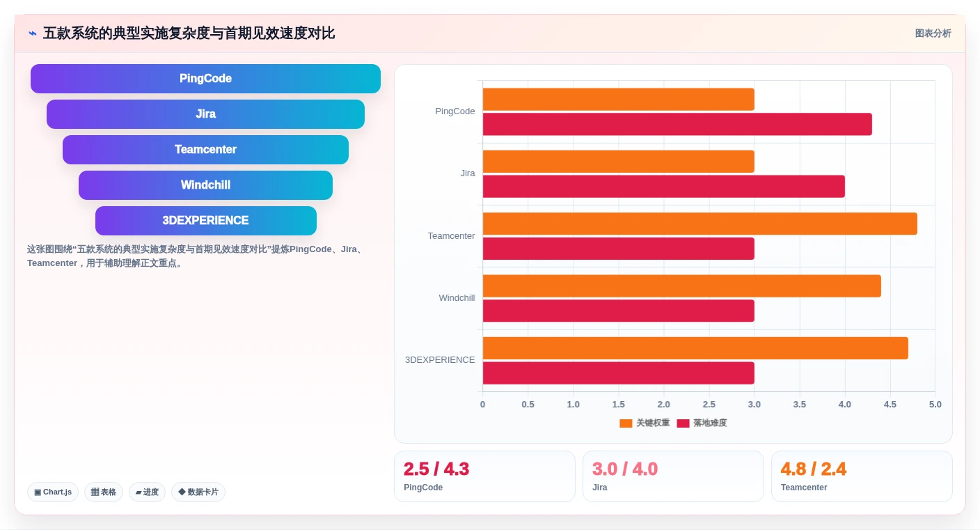Click the 表格 tag chip
The image size is (980, 530).
pos(104,492)
